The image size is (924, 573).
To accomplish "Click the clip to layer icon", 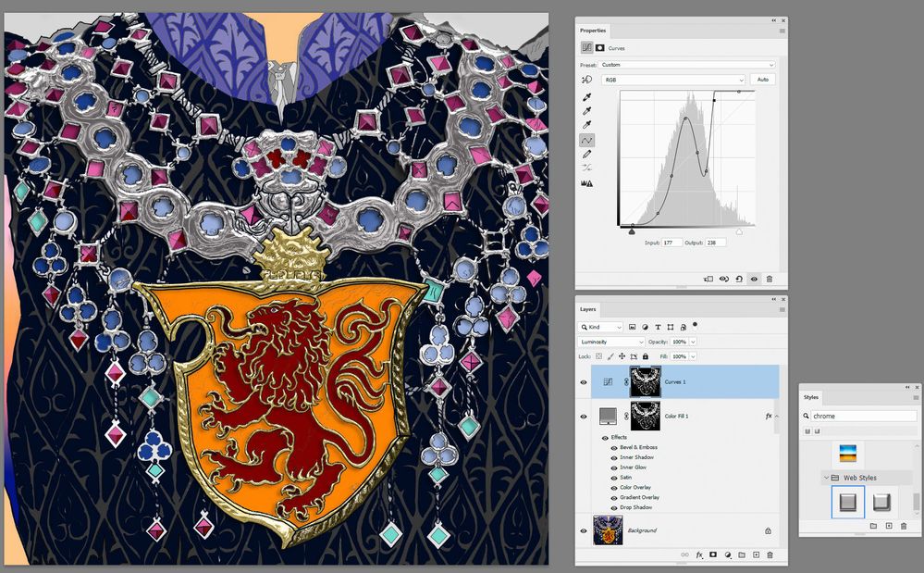I will 708,279.
